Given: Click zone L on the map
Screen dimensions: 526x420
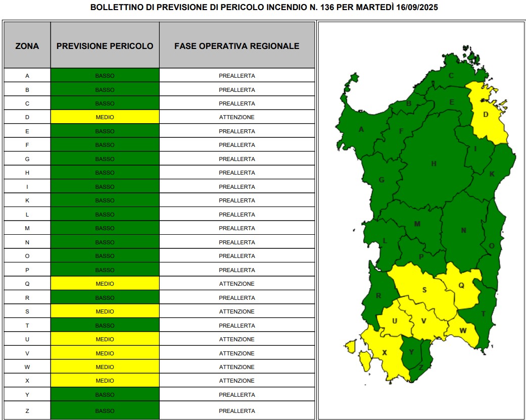Looking at the screenshot, I should [385, 241].
